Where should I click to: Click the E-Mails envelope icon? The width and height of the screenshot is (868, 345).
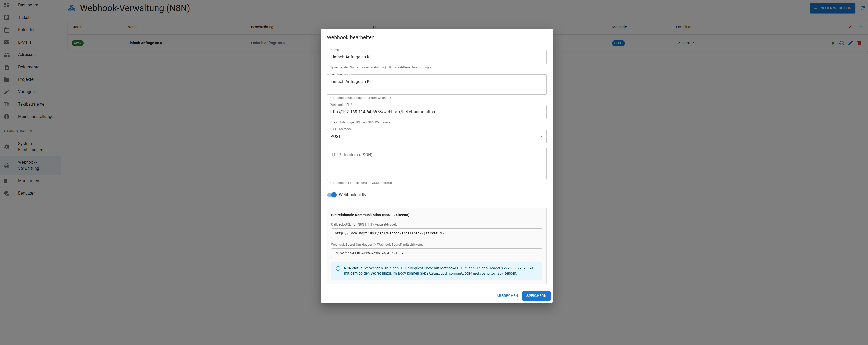click(x=7, y=42)
